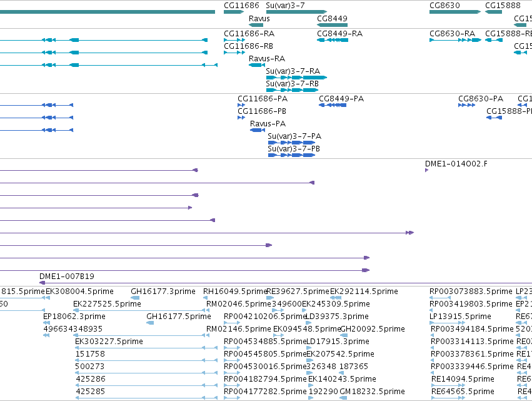Screen dimensions: 532x401
Task: Select the CG8630 gene label
Action: coord(444,6)
